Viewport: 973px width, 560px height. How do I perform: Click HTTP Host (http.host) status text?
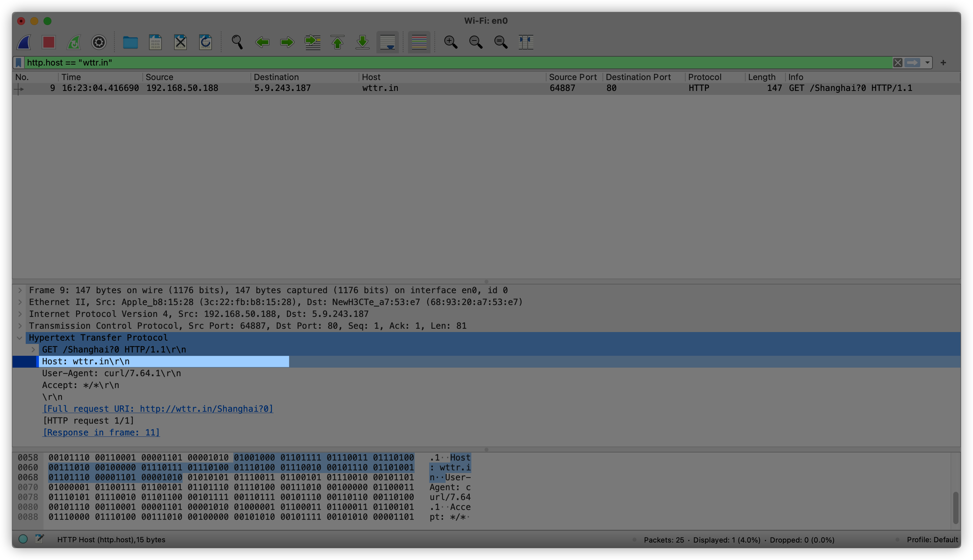pyautogui.click(x=111, y=540)
